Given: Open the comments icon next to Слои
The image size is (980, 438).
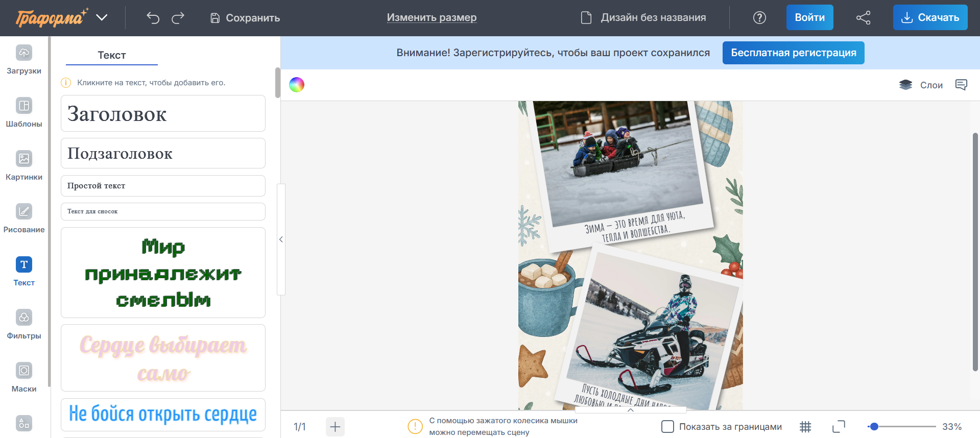Looking at the screenshot, I should (961, 85).
